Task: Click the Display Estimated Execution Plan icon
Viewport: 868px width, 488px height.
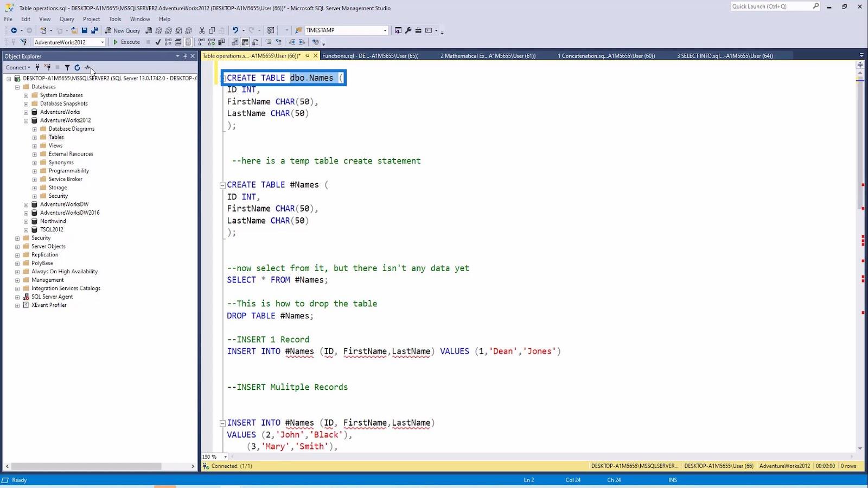Action: [168, 42]
